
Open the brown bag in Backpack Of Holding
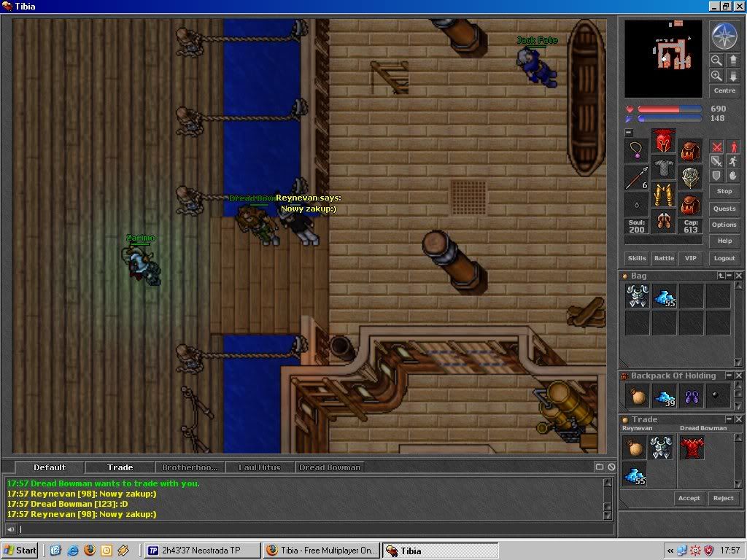coord(637,396)
